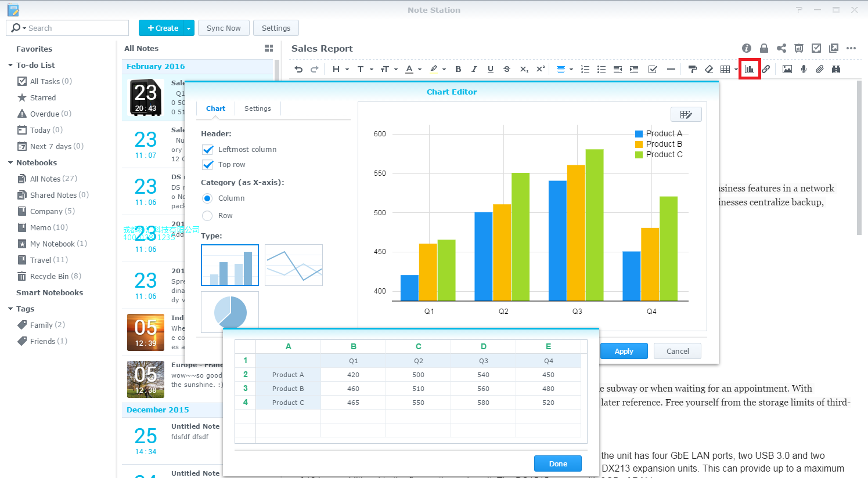Image resolution: width=868 pixels, height=478 pixels.
Task: Click the Apply button
Action: pos(624,351)
